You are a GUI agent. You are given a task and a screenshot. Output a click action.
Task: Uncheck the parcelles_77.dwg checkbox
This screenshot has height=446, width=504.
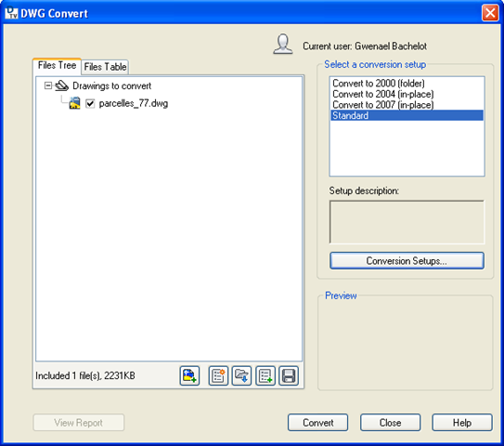90,104
